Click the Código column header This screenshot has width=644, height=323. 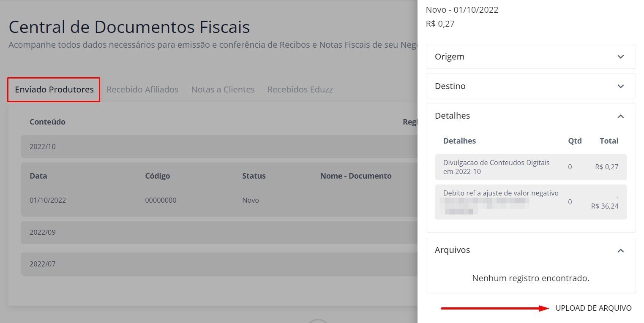tap(157, 176)
